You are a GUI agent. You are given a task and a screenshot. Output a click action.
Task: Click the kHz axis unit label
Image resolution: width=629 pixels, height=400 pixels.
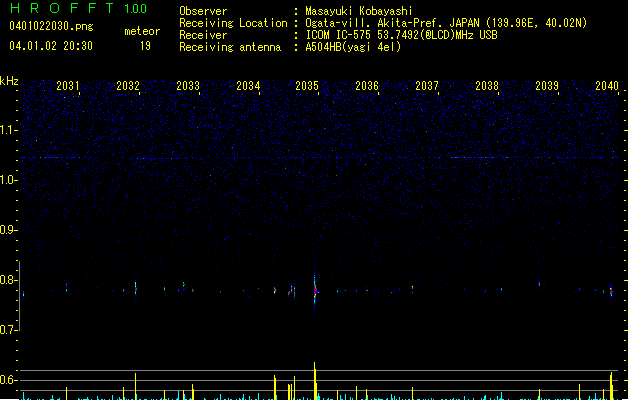pyautogui.click(x=9, y=81)
